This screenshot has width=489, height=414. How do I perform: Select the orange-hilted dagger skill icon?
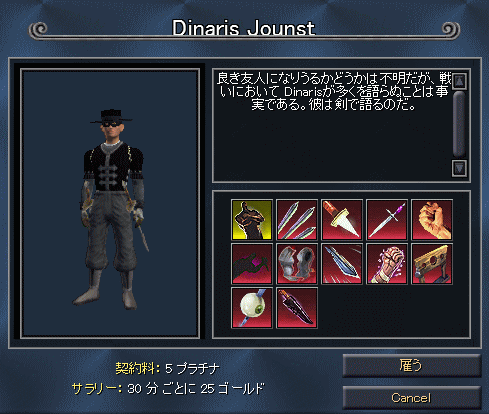(342, 220)
